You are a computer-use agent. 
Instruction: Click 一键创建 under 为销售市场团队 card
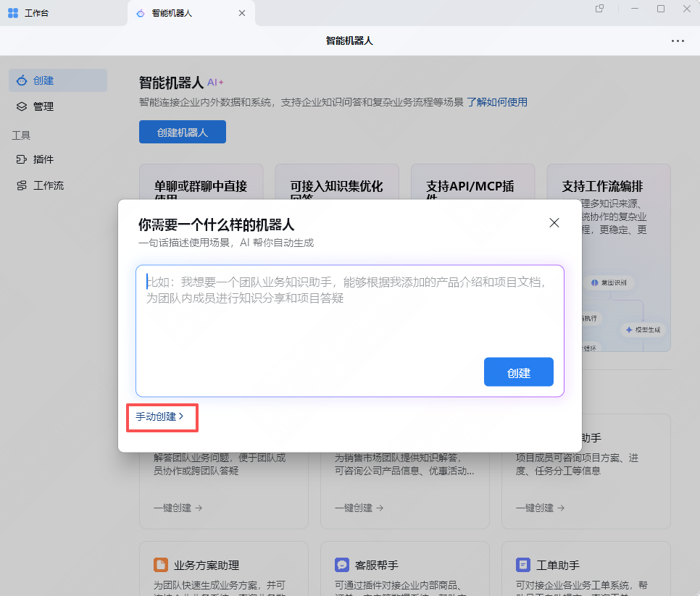tap(359, 508)
